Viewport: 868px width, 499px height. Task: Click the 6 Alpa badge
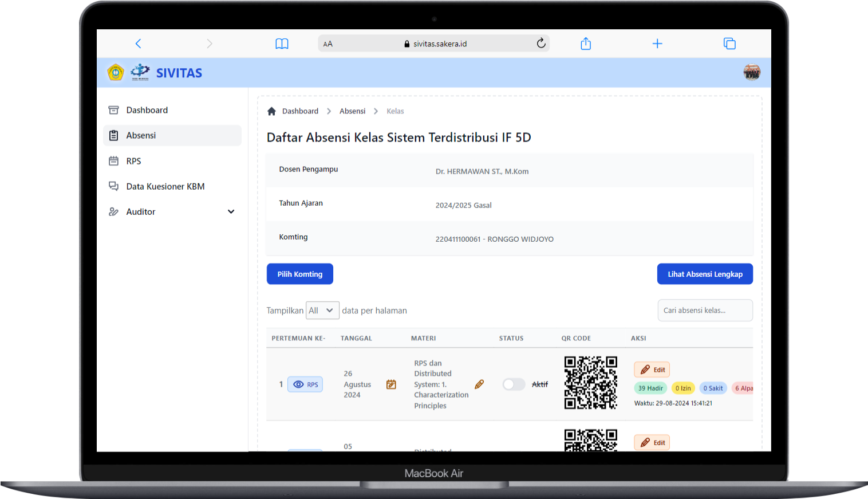tap(743, 388)
